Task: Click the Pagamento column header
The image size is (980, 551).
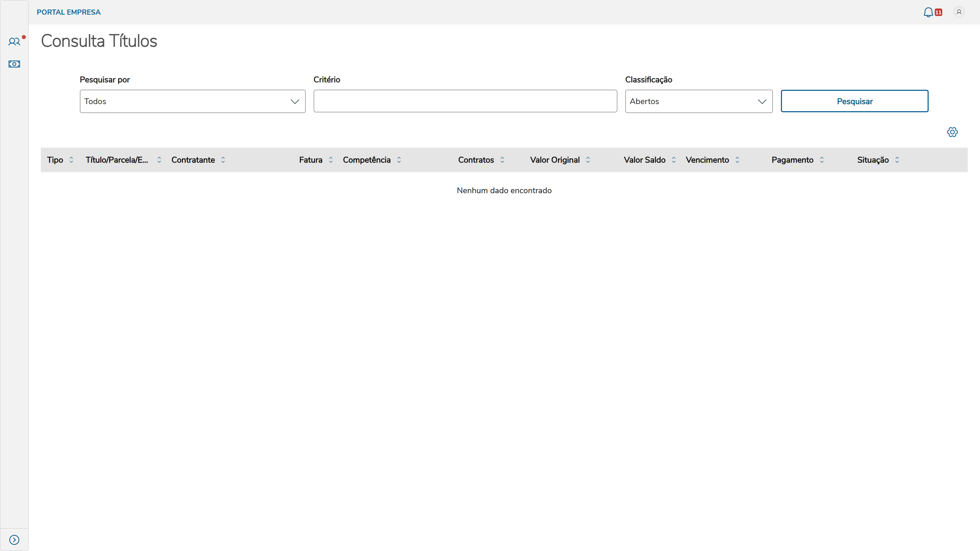Action: click(793, 160)
